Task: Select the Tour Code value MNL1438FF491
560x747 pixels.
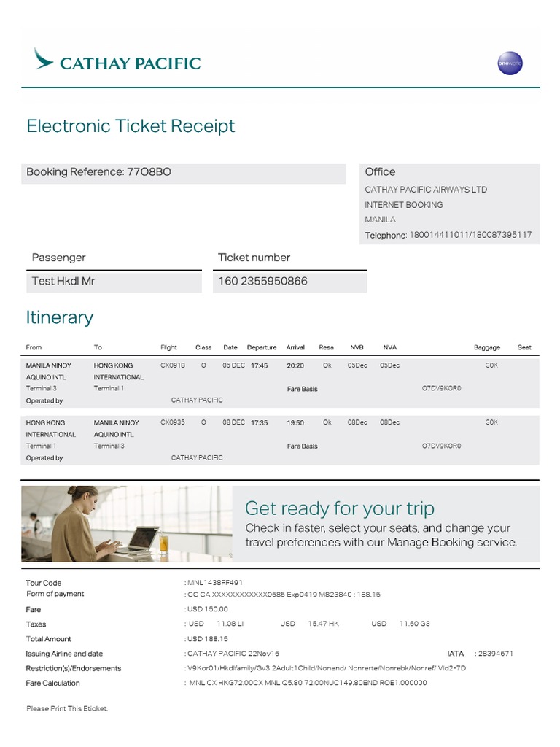Action: [x=215, y=583]
